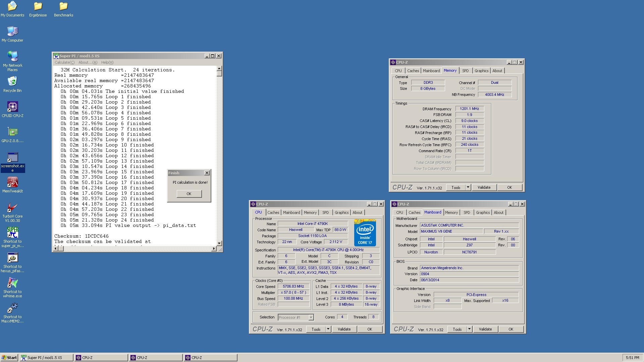Open Mainboard tab in Memory CPU-Z window

pos(431,71)
